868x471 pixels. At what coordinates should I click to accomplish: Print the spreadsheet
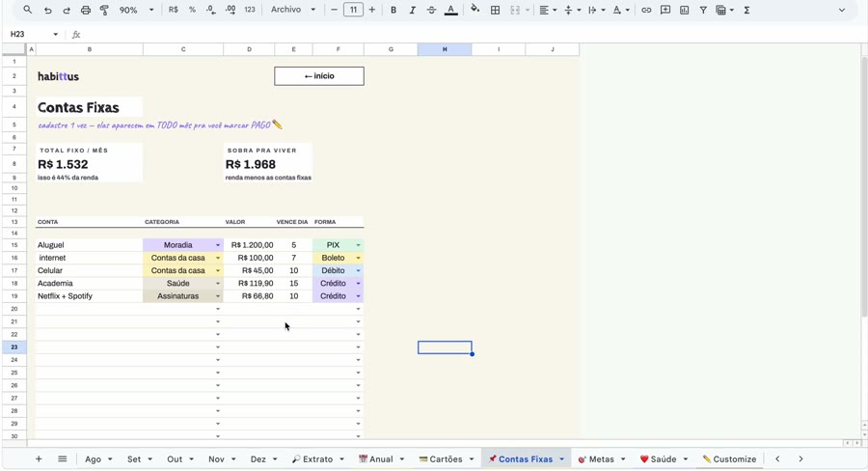pos(85,10)
